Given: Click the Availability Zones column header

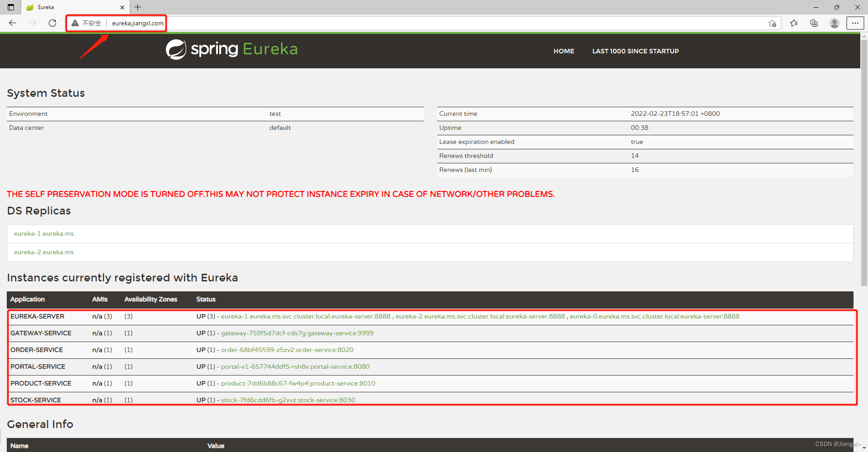Looking at the screenshot, I should 151,299.
